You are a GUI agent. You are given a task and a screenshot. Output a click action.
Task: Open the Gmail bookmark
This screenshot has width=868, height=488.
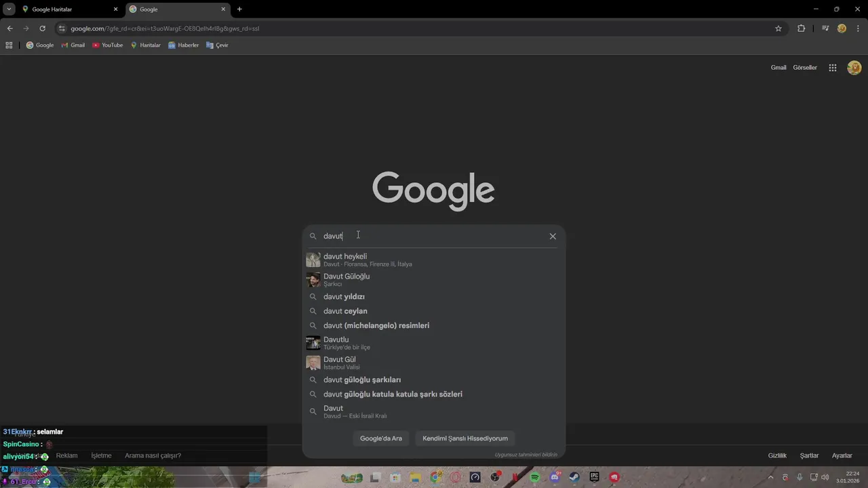click(73, 45)
